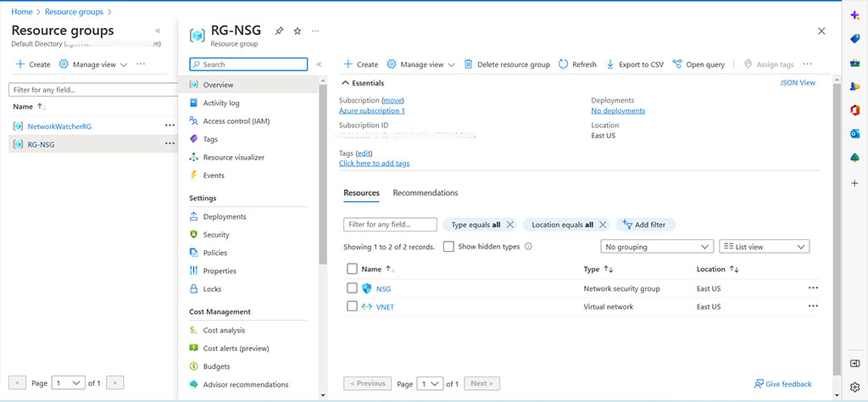
Task: Open Access control (IAM)
Action: (236, 120)
